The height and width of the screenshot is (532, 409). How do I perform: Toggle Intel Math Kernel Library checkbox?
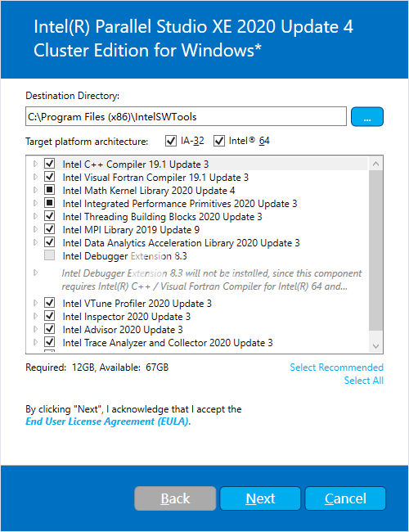tap(50, 190)
